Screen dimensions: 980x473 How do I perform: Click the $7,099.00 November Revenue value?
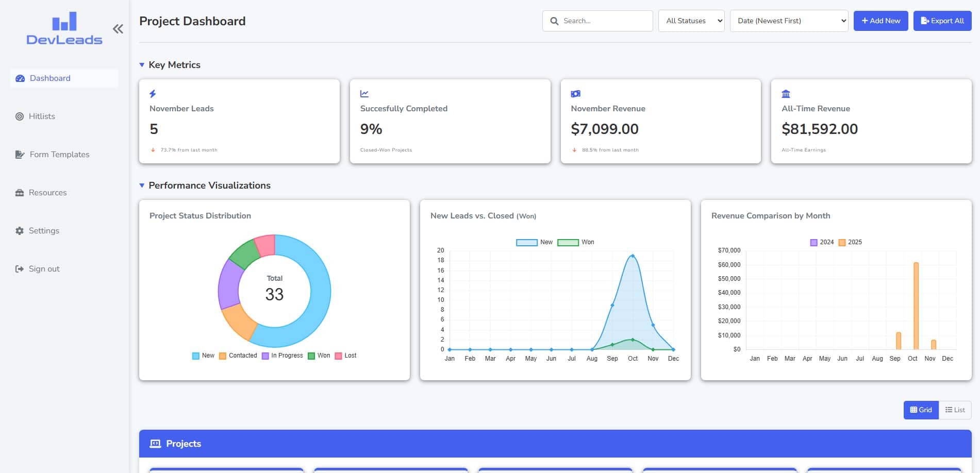605,129
